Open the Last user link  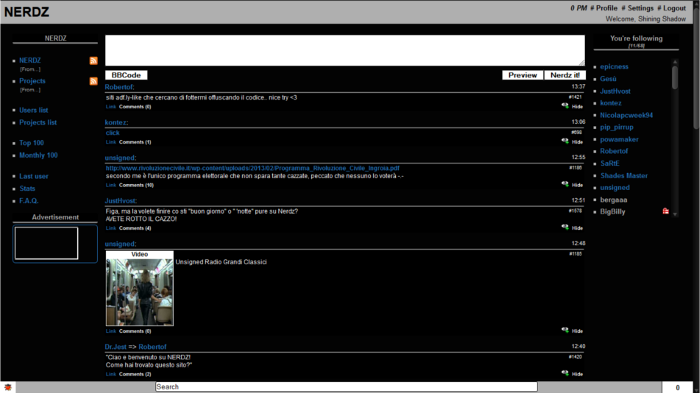coord(33,176)
